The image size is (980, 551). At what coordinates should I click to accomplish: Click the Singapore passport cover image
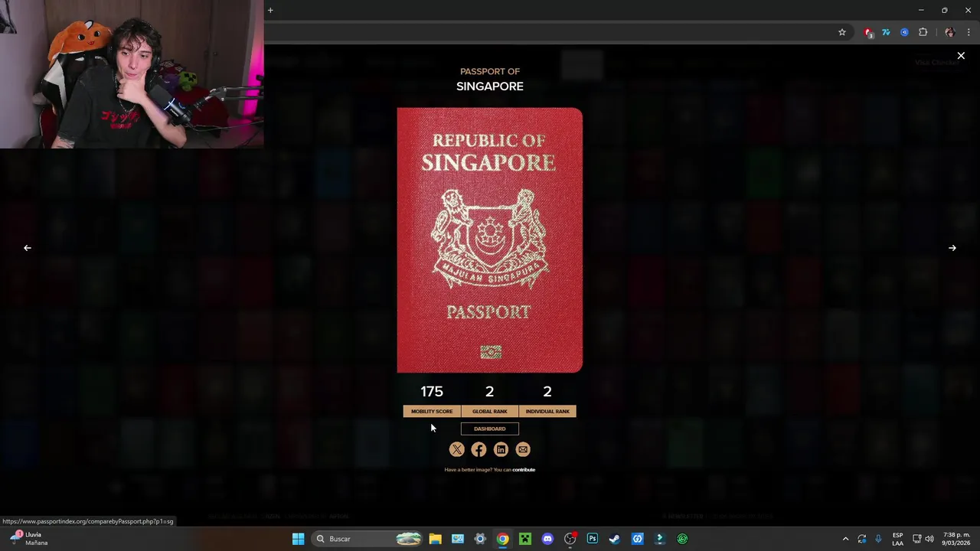pyautogui.click(x=490, y=240)
